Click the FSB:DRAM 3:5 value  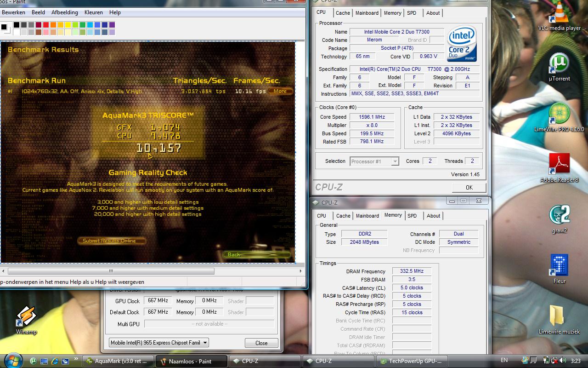(x=412, y=280)
